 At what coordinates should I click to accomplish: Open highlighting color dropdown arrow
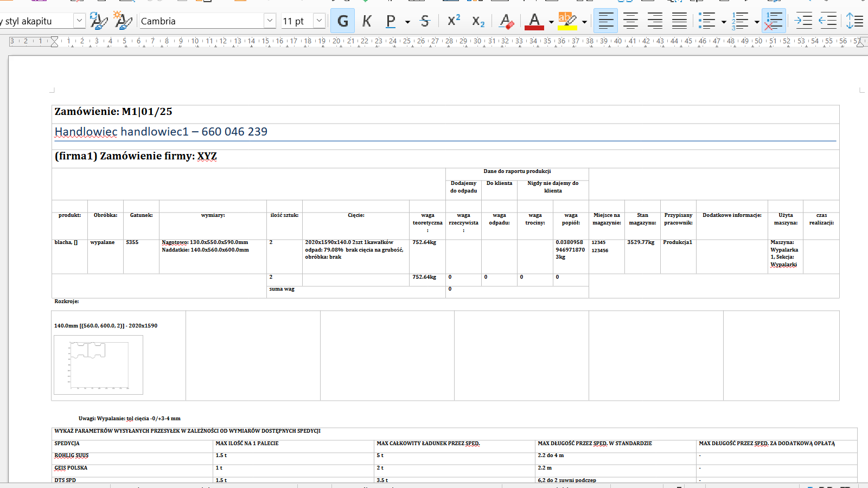point(584,22)
